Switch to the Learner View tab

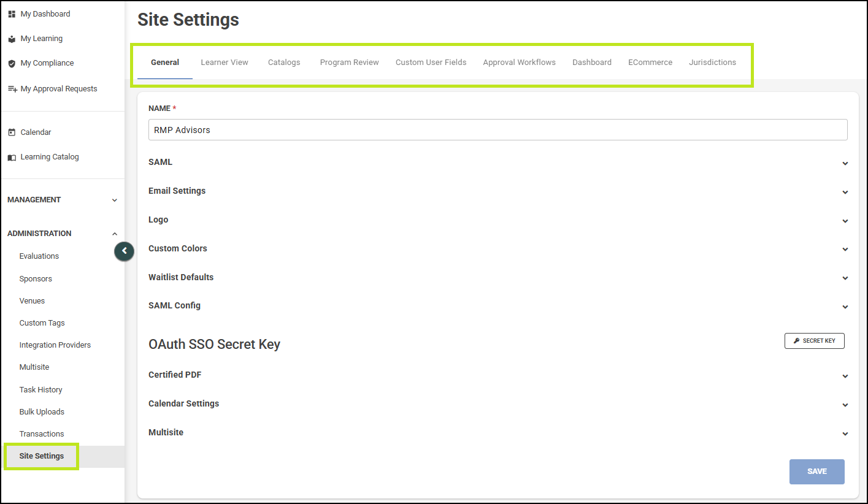pyautogui.click(x=225, y=63)
